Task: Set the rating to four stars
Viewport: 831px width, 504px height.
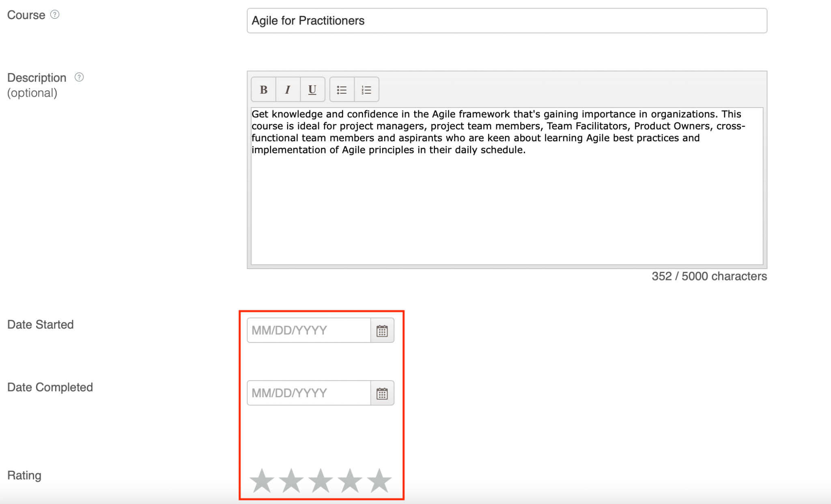Action: pyautogui.click(x=350, y=480)
